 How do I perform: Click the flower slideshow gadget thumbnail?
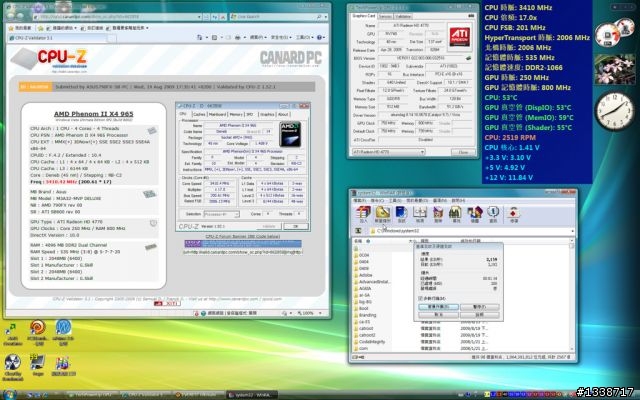click(x=614, y=70)
